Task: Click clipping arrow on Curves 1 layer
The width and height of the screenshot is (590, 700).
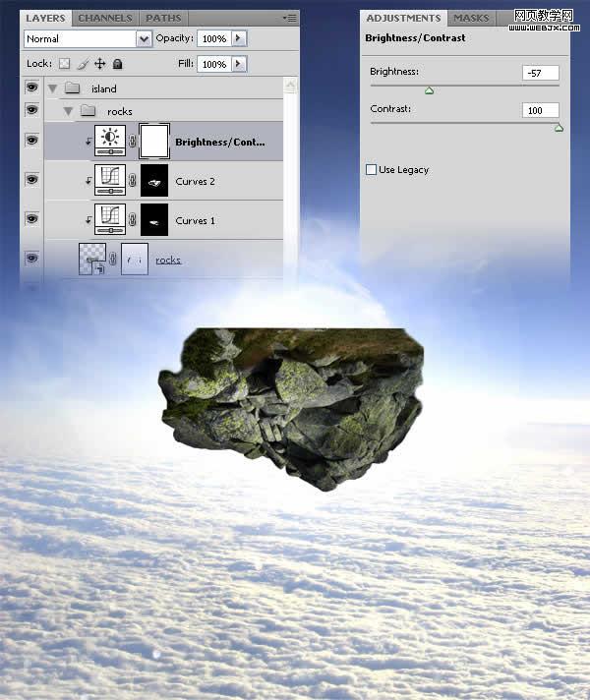Action: click(88, 219)
